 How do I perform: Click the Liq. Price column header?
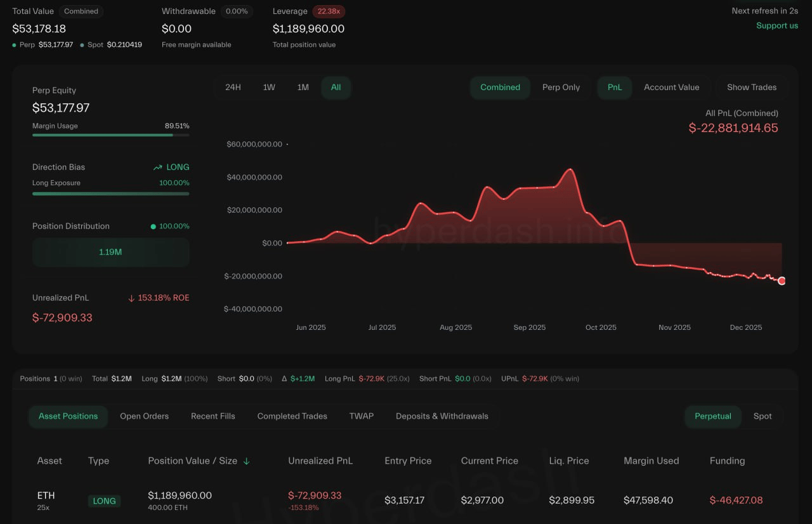(x=570, y=461)
